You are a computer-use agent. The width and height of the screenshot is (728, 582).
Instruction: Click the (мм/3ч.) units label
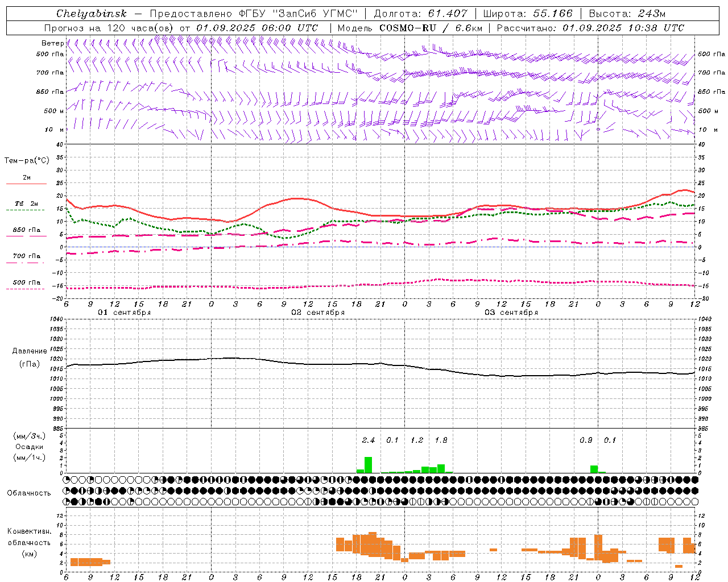(29, 436)
